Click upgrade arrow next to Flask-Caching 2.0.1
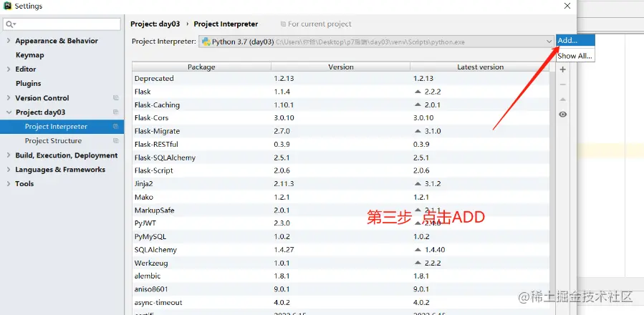Viewport: 644px width, 315px height. click(418, 105)
